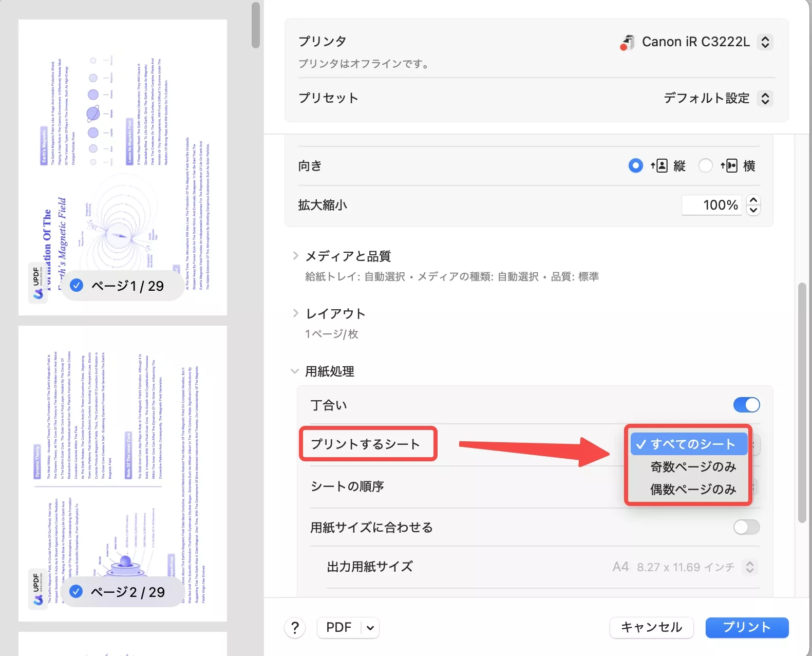This screenshot has height=656, width=812.
Task: Click the シートの順序 label
Action: (x=347, y=486)
